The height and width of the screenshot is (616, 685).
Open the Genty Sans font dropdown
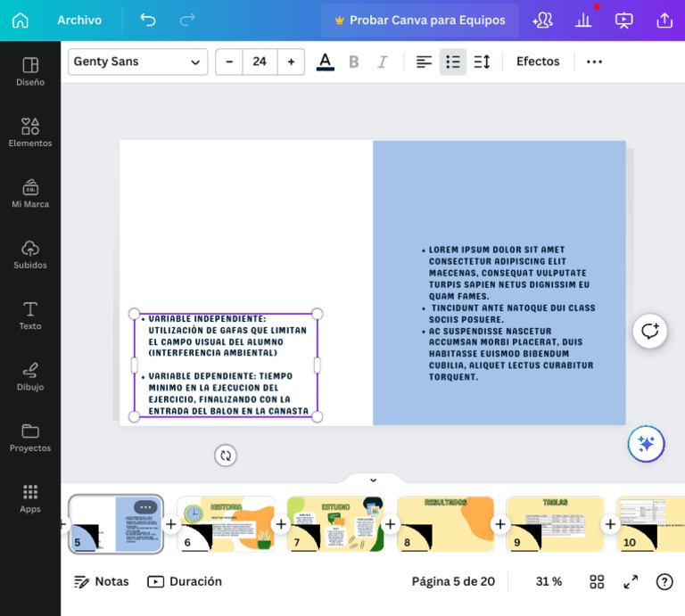137,62
